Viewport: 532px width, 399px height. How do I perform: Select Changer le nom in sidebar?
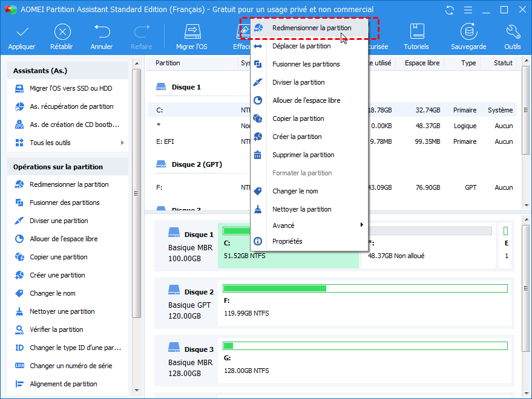click(68, 293)
